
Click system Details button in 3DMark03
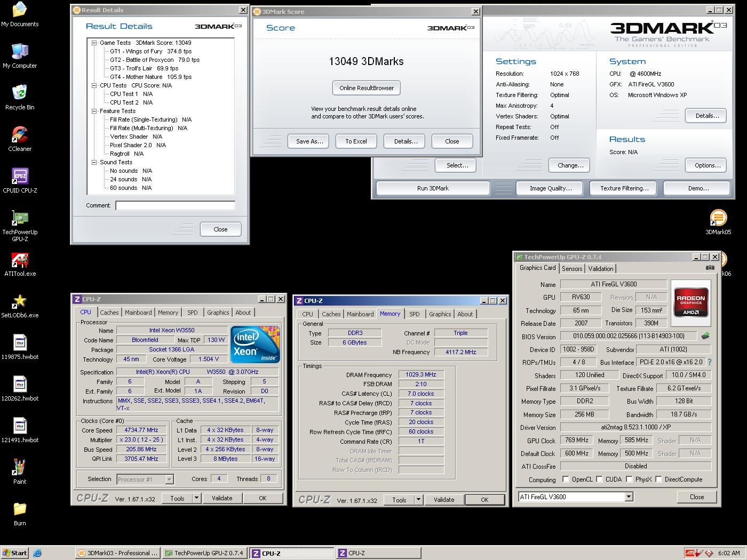707,116
